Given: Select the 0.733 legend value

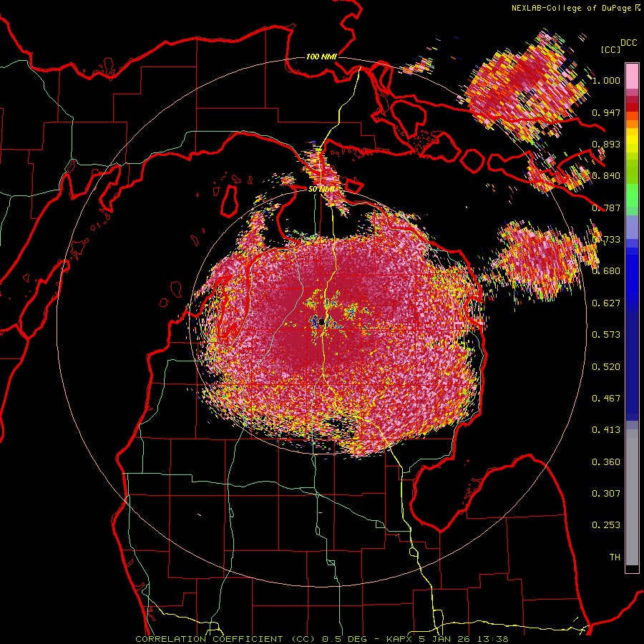Looking at the screenshot, I should tap(606, 240).
